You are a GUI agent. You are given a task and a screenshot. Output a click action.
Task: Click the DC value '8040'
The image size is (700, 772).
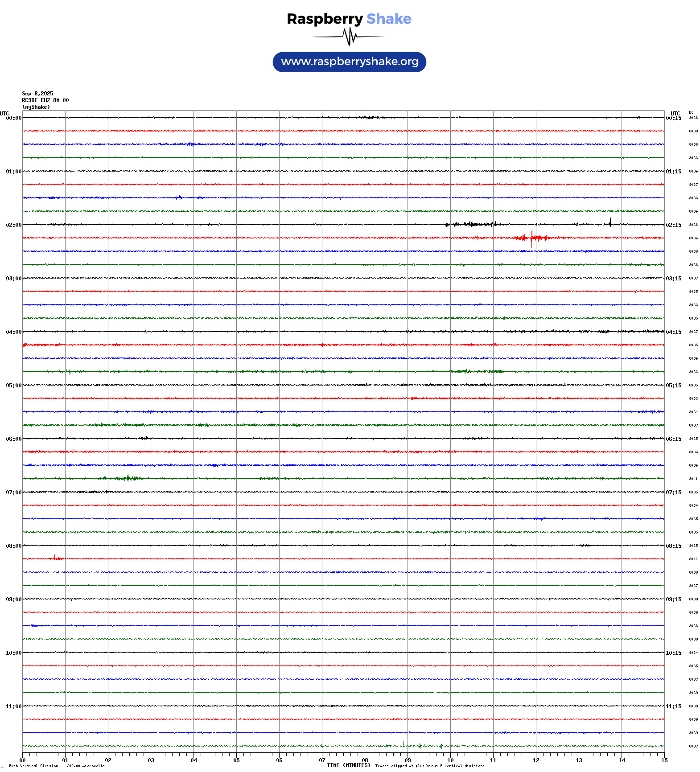coord(693,559)
